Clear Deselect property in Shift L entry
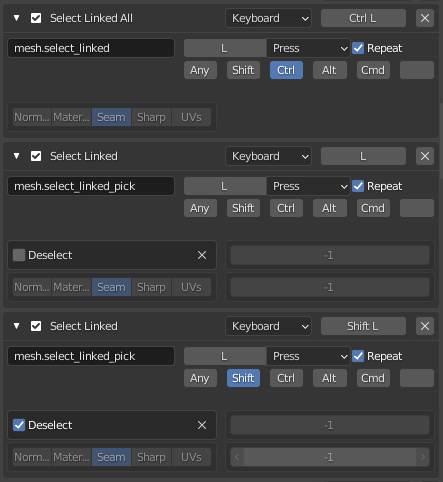 click(202, 425)
